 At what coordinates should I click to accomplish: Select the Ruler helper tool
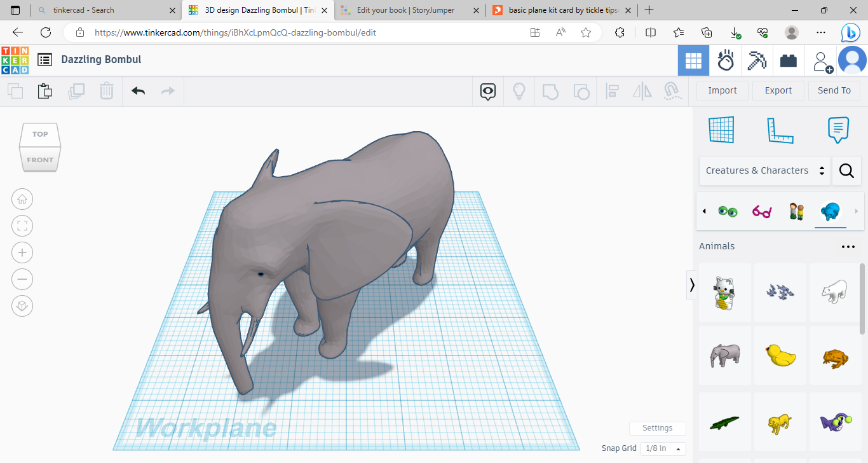point(780,130)
